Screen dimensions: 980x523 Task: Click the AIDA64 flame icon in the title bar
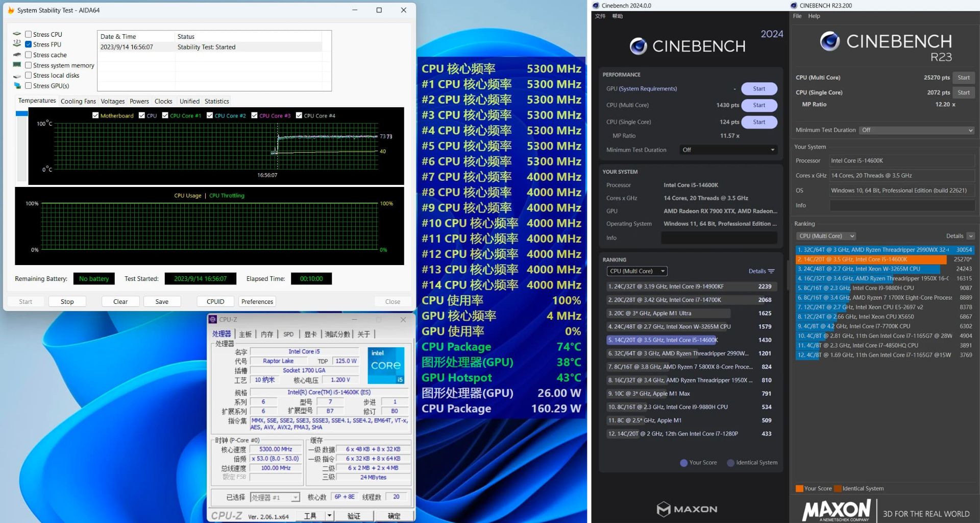coord(10,10)
